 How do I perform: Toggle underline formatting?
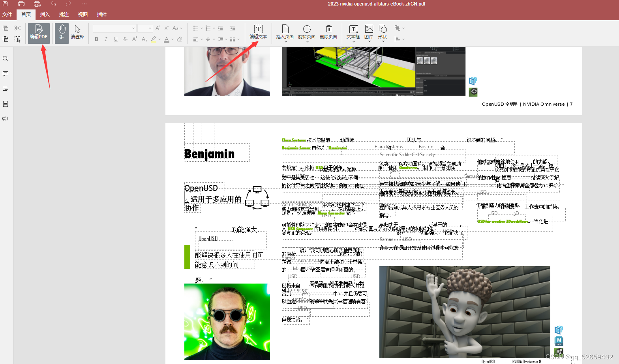pos(116,39)
